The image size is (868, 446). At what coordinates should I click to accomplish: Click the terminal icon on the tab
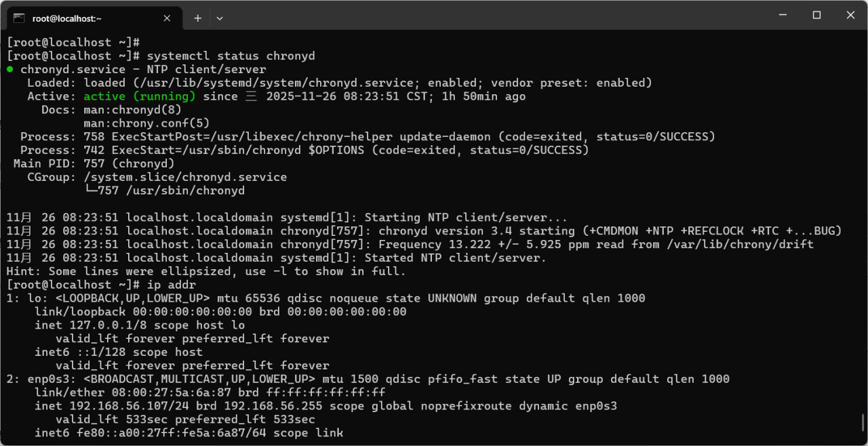(x=20, y=18)
